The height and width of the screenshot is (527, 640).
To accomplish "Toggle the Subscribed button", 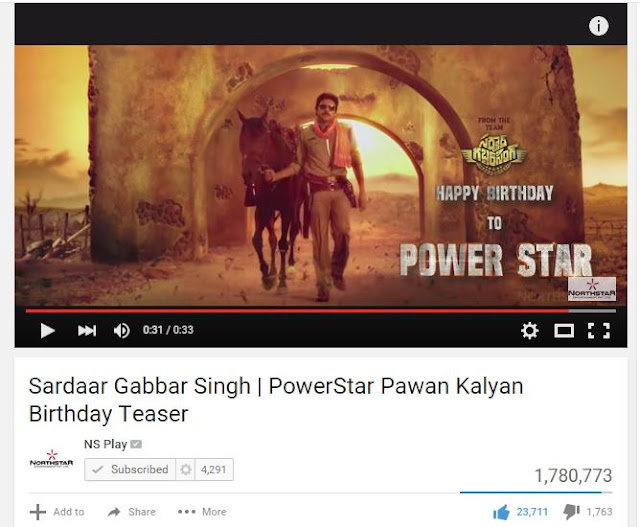I will coord(130,469).
